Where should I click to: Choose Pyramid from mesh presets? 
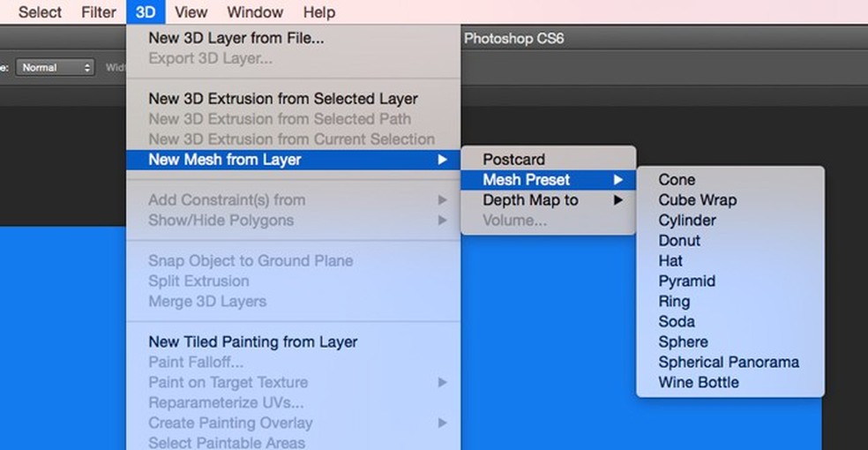[x=686, y=281]
